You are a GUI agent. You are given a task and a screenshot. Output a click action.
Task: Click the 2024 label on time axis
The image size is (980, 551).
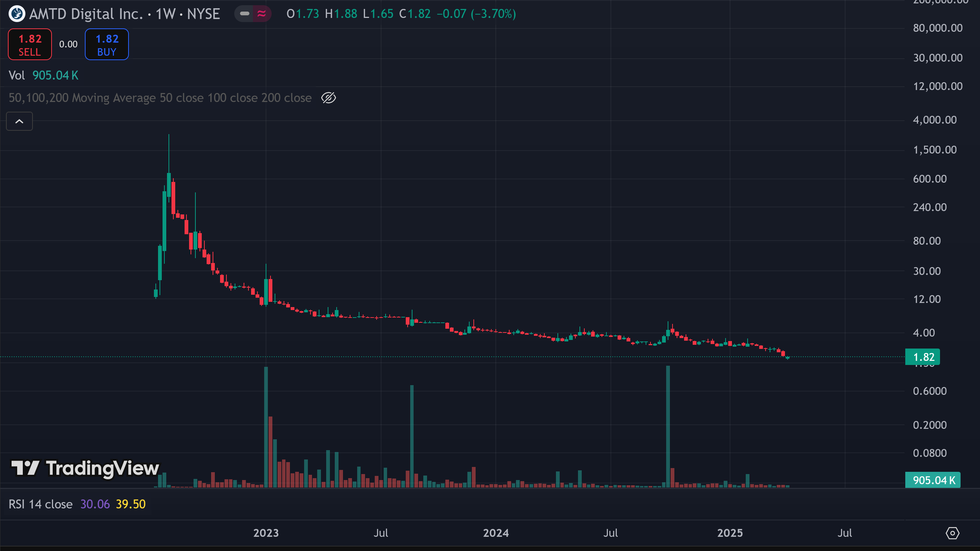coord(496,533)
